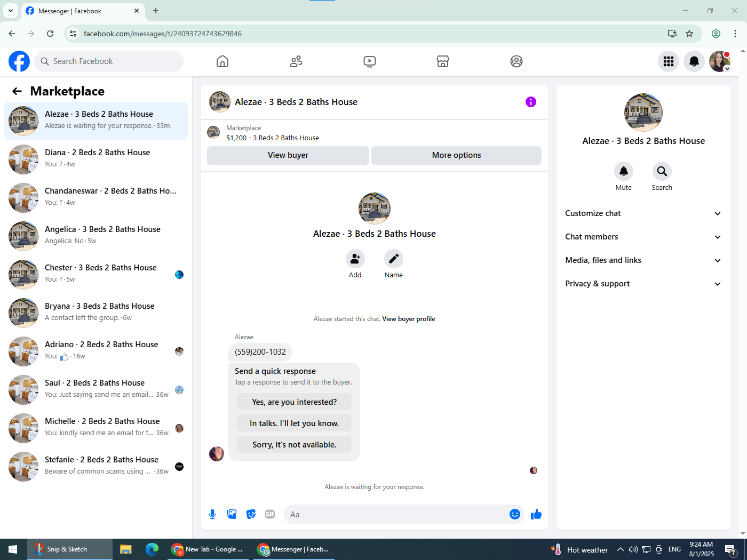Search in conversation magnifier icon
The height and width of the screenshot is (560, 747).
coord(662,171)
